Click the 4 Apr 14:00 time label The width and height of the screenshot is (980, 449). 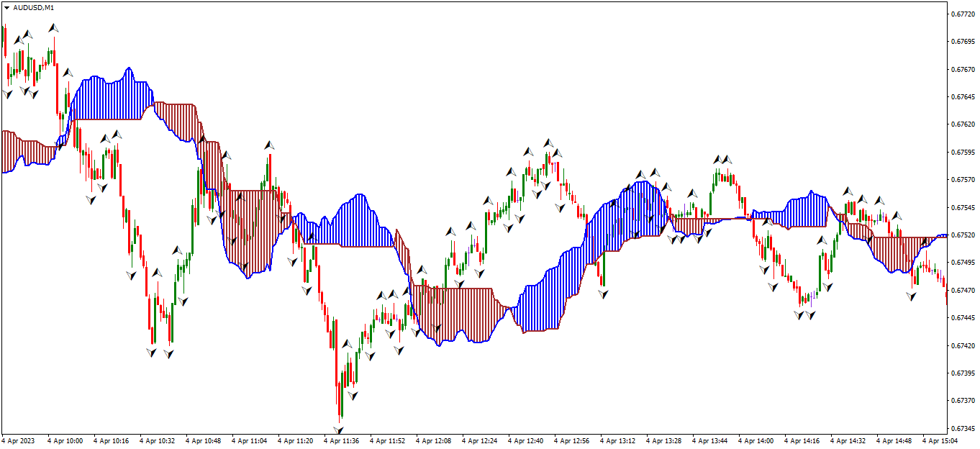756,440
